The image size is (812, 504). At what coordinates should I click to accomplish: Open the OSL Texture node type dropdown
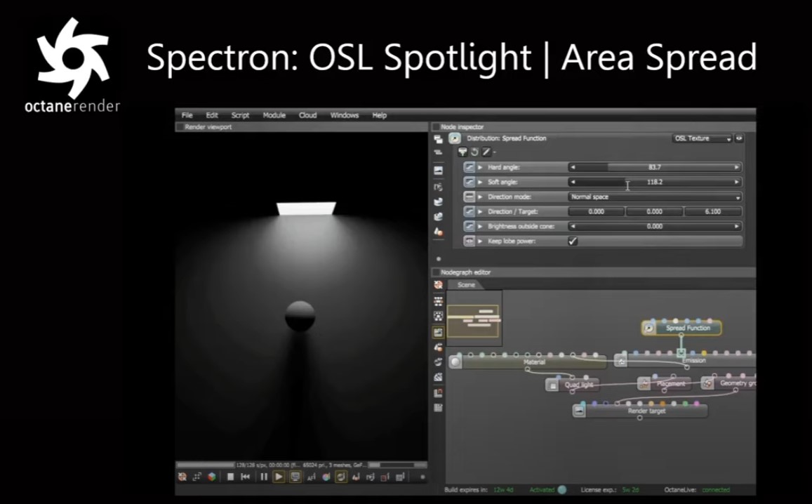pyautogui.click(x=703, y=138)
